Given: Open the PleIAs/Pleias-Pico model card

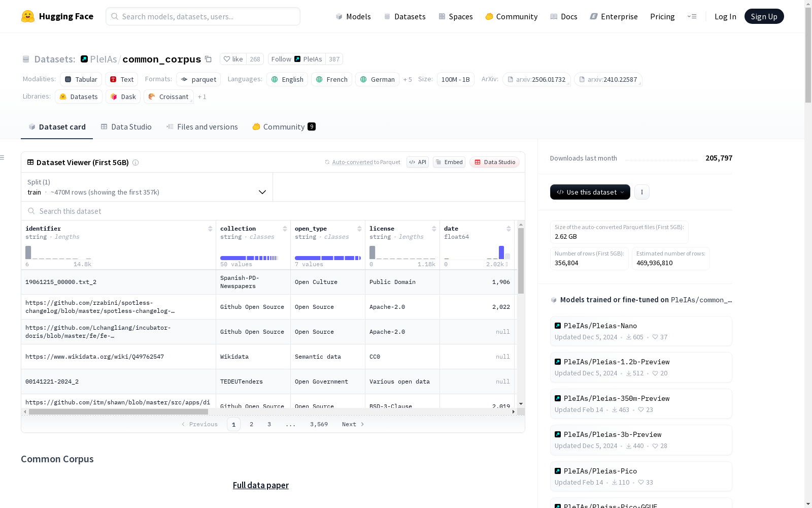Looking at the screenshot, I should (641, 476).
